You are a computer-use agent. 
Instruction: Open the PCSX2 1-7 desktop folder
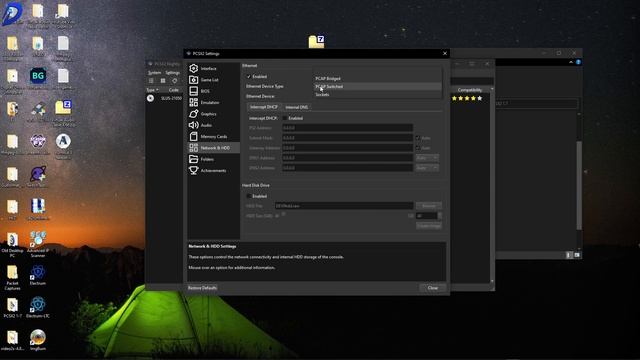point(12,307)
